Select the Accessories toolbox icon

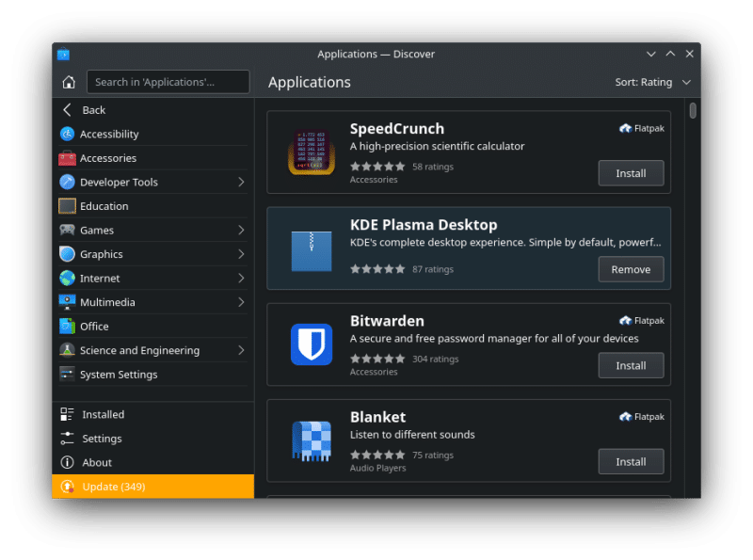(x=67, y=158)
